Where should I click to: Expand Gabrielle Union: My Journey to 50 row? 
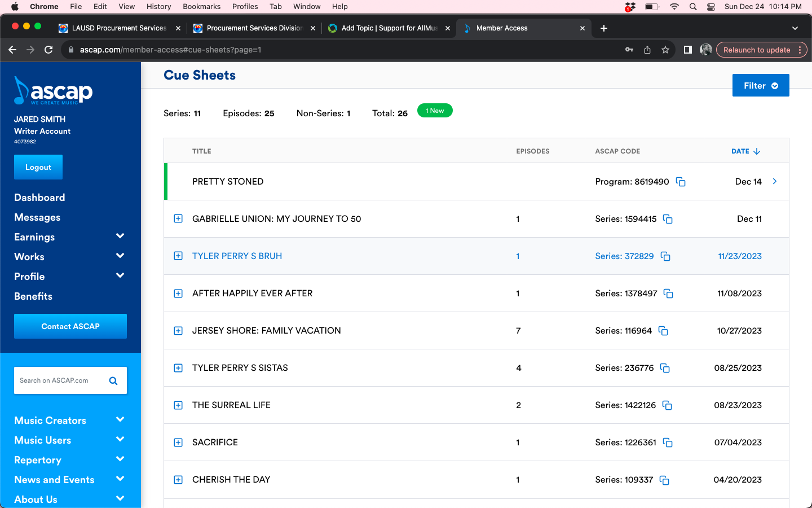click(178, 219)
